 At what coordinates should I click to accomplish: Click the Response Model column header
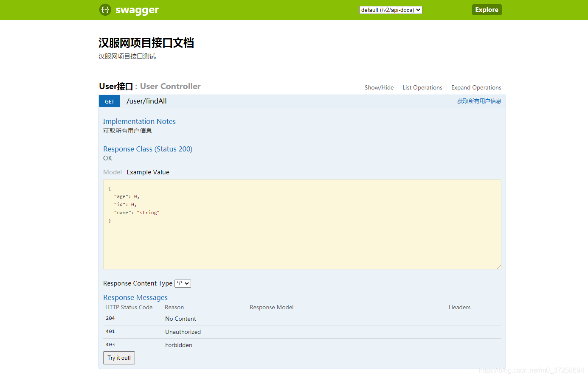(x=272, y=307)
